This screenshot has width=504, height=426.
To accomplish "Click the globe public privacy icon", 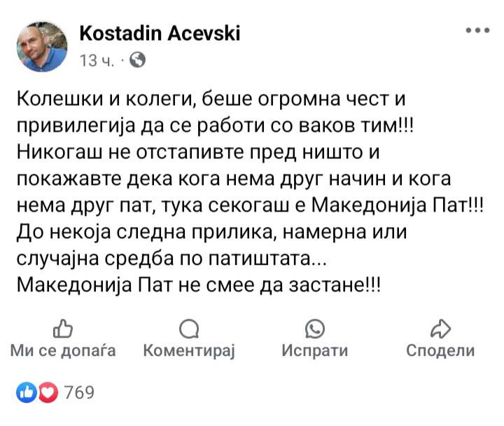I will 138,60.
